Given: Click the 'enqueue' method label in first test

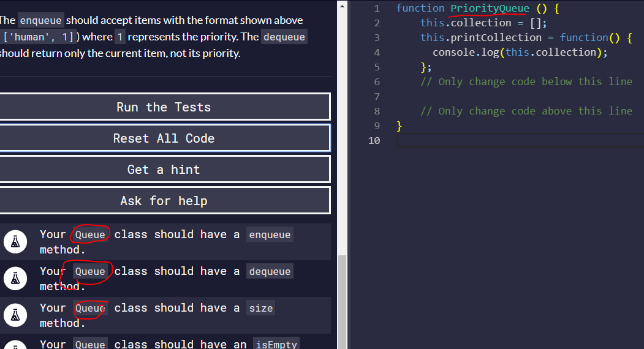Looking at the screenshot, I should [x=270, y=235].
